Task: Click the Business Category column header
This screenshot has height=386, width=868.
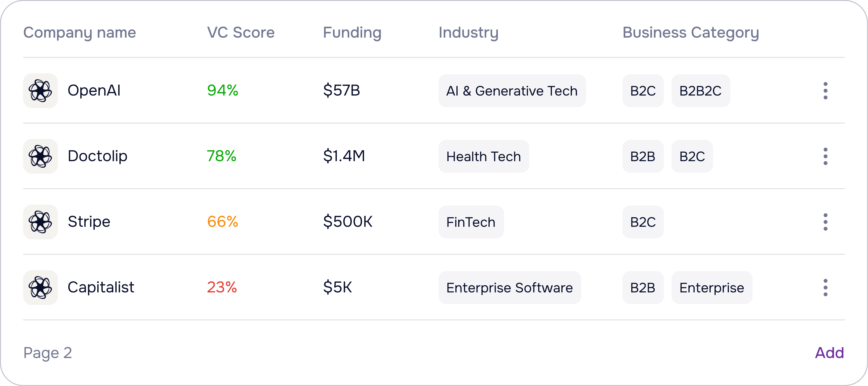Action: (691, 32)
